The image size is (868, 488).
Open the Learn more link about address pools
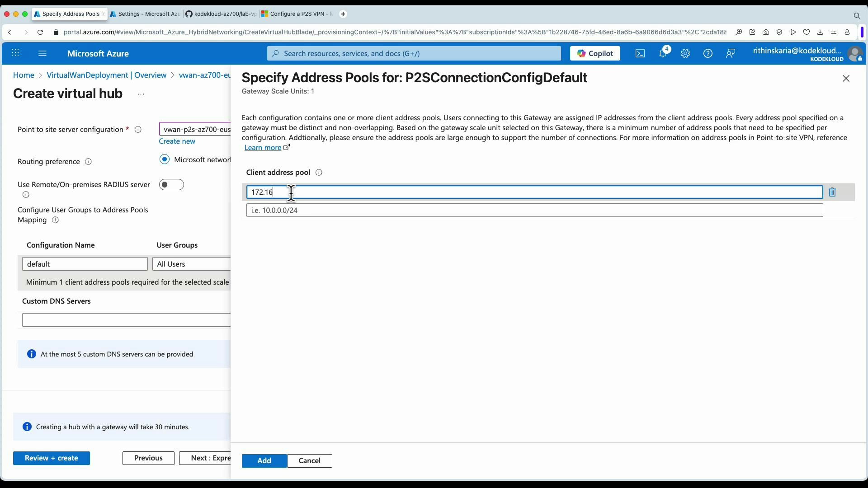pos(264,147)
